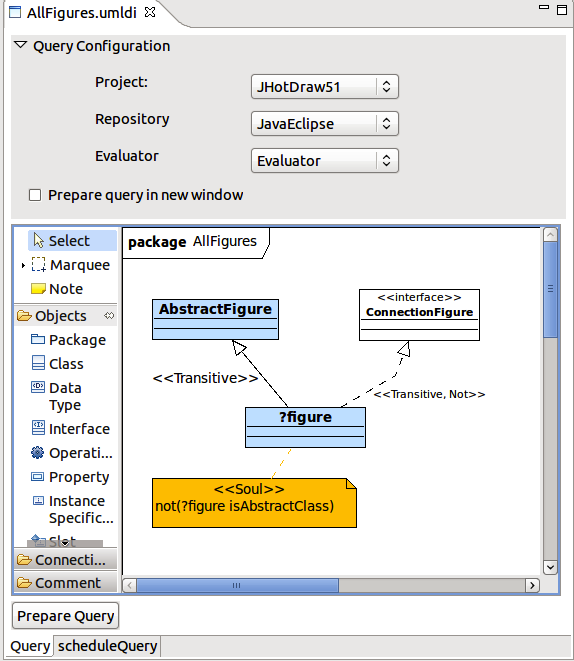
Task: Choose the Property palette tool
Action: coord(70,477)
